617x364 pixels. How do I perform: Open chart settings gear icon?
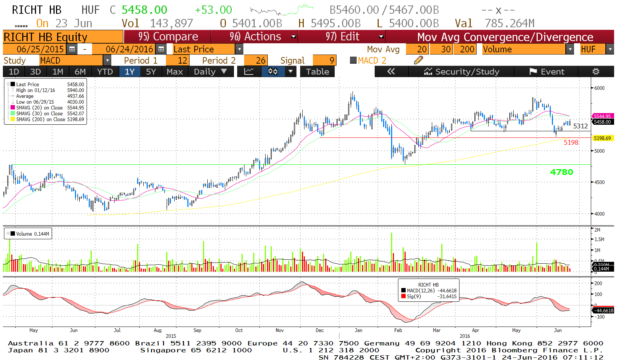[596, 72]
